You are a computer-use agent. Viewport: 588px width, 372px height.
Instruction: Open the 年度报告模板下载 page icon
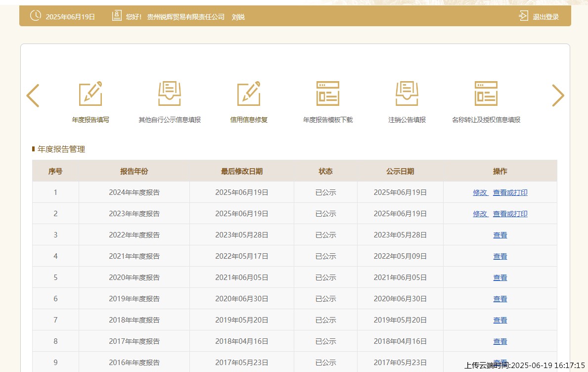[x=328, y=93]
